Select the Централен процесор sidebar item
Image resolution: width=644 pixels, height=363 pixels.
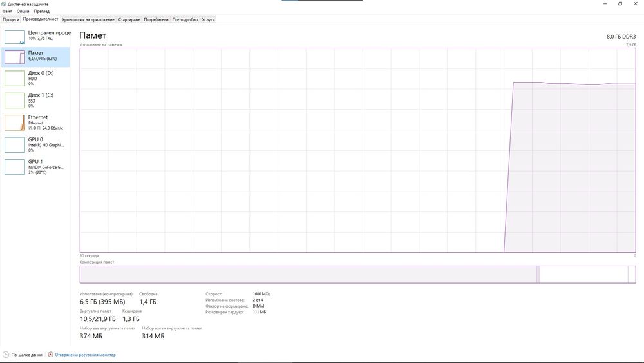pos(35,36)
